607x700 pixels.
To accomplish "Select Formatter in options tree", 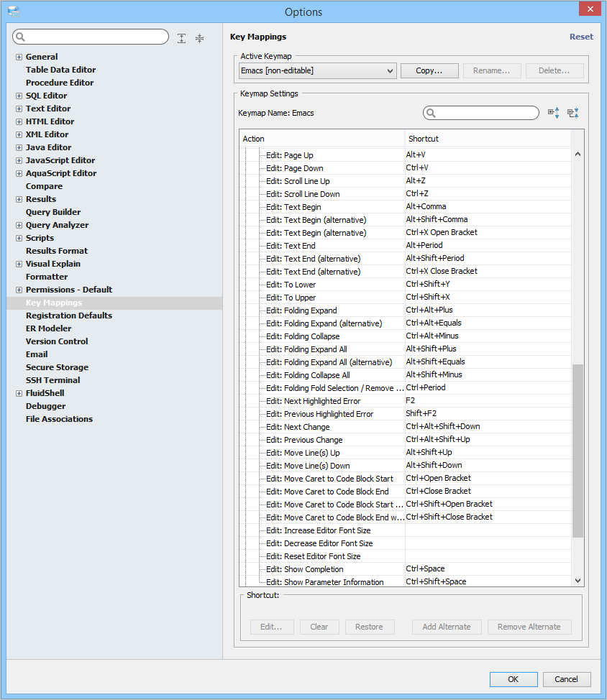I will point(47,277).
